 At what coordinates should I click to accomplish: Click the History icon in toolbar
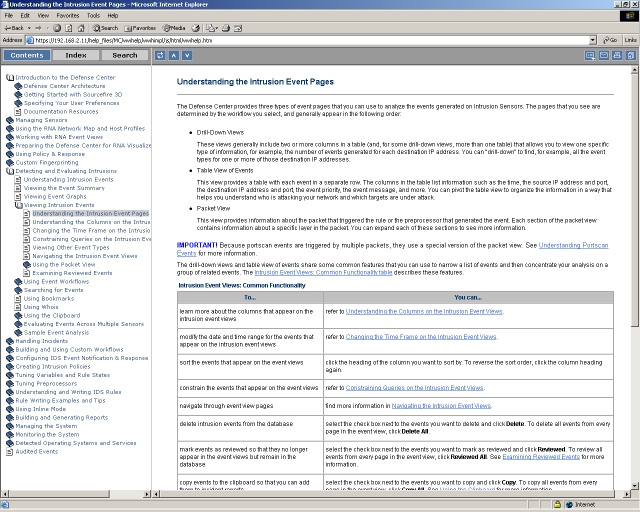click(x=196, y=28)
